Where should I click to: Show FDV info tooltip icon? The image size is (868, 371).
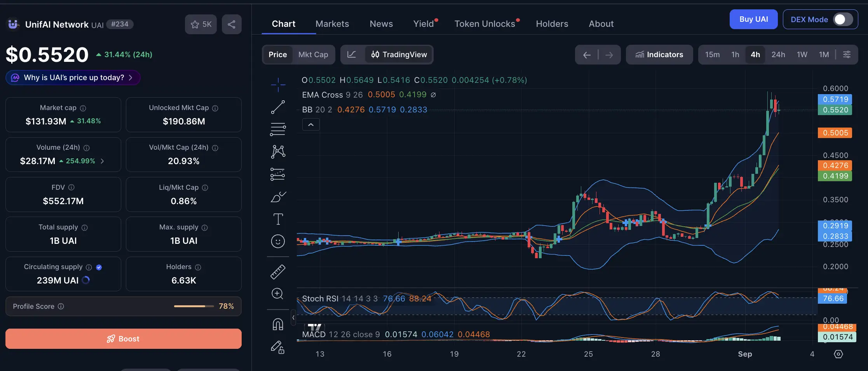click(x=71, y=187)
